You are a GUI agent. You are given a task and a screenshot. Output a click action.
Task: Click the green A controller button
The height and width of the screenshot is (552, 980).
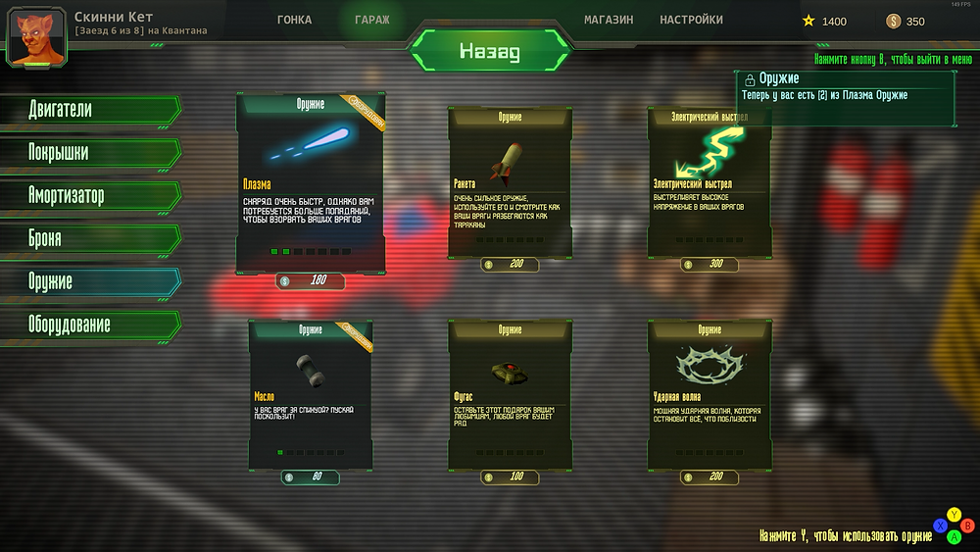[x=954, y=537]
